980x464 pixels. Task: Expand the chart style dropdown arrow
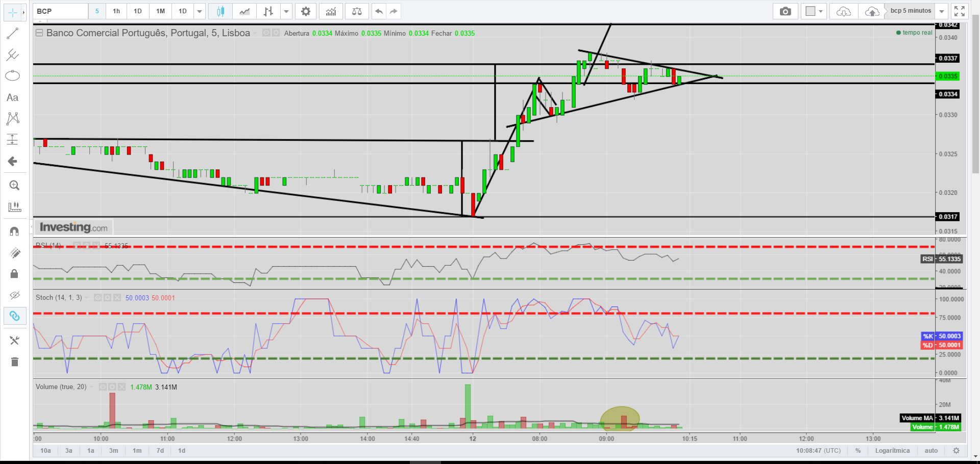point(286,11)
